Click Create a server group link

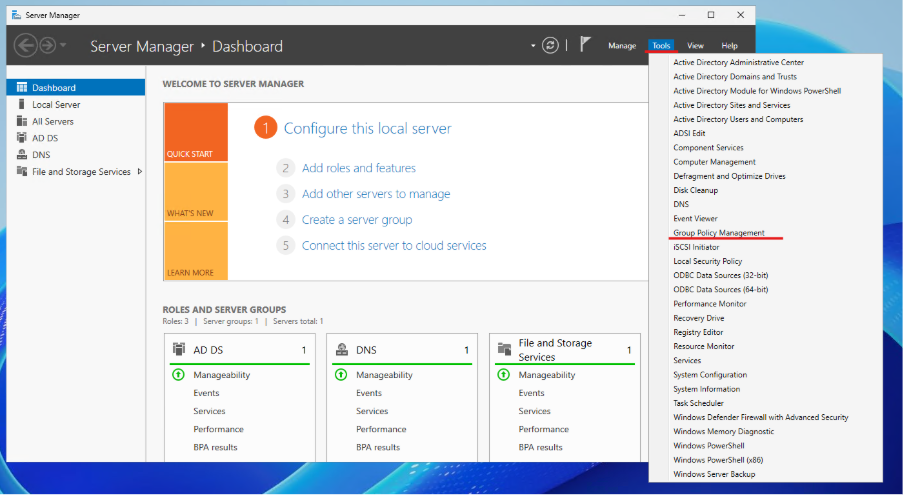(356, 220)
